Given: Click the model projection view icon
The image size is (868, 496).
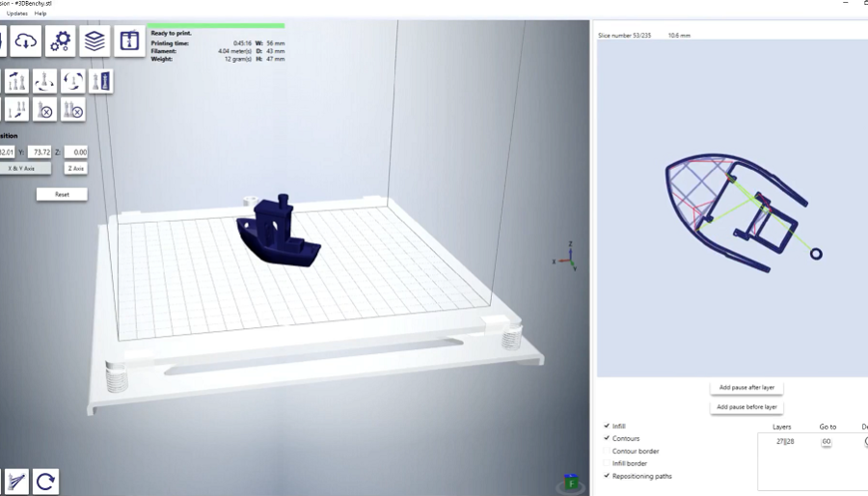Looking at the screenshot, I should tap(16, 482).
